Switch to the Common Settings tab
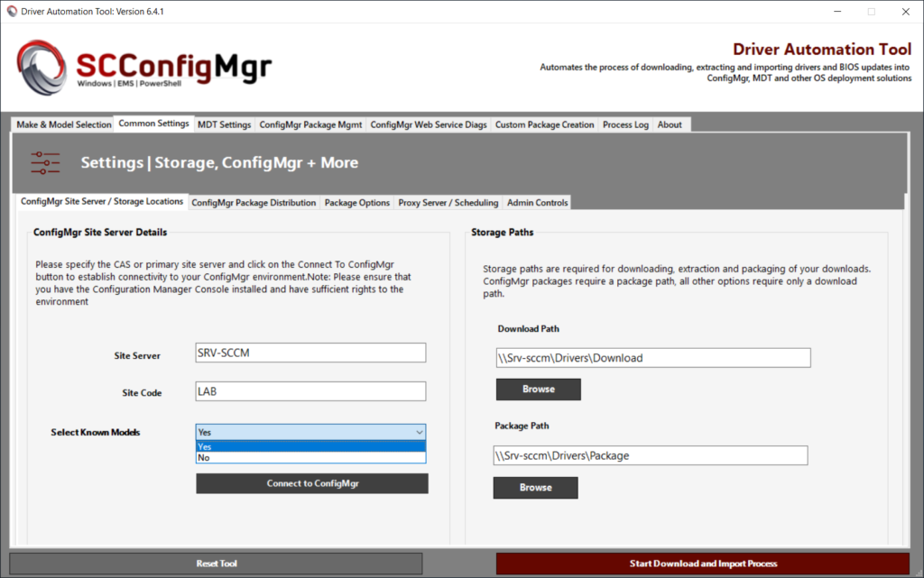The height and width of the screenshot is (578, 924). pyautogui.click(x=153, y=124)
